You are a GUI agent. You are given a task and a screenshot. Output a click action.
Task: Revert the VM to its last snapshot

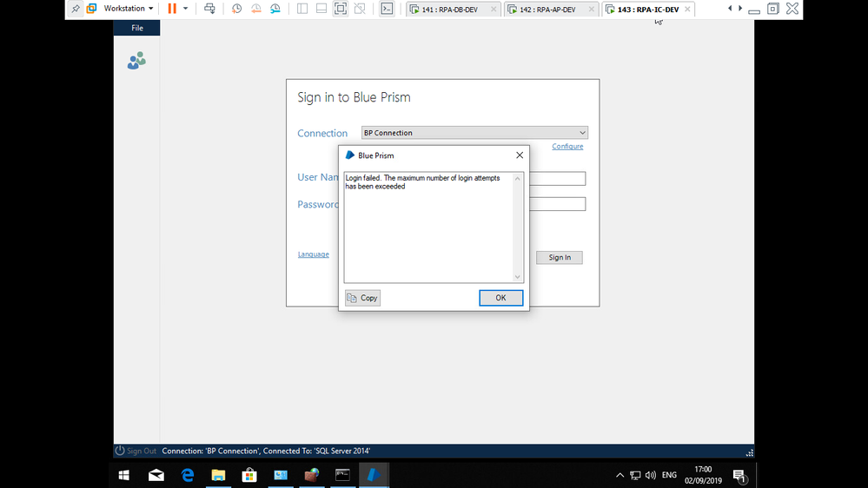(255, 9)
